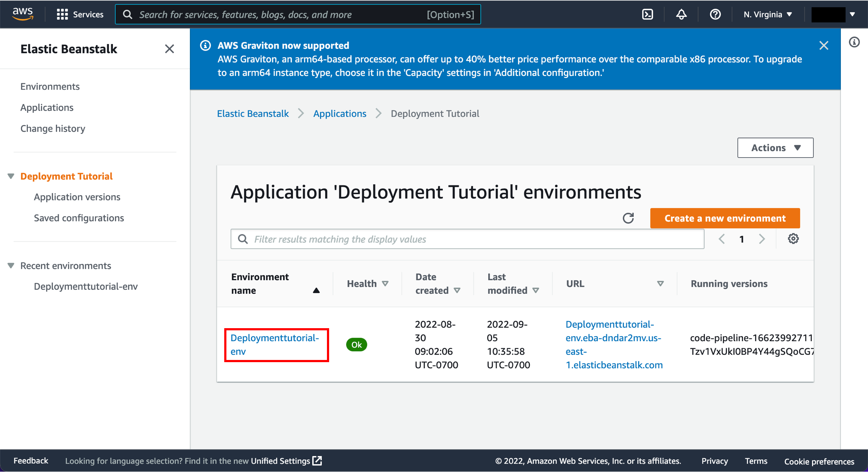Viewport: 868px width, 472px height.
Task: Open the help question mark menu
Action: [715, 14]
